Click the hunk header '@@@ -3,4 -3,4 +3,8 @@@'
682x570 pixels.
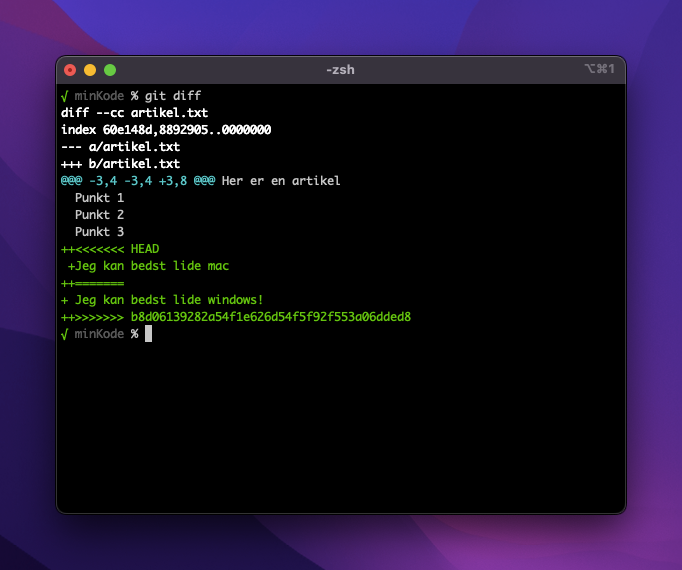pos(138,181)
